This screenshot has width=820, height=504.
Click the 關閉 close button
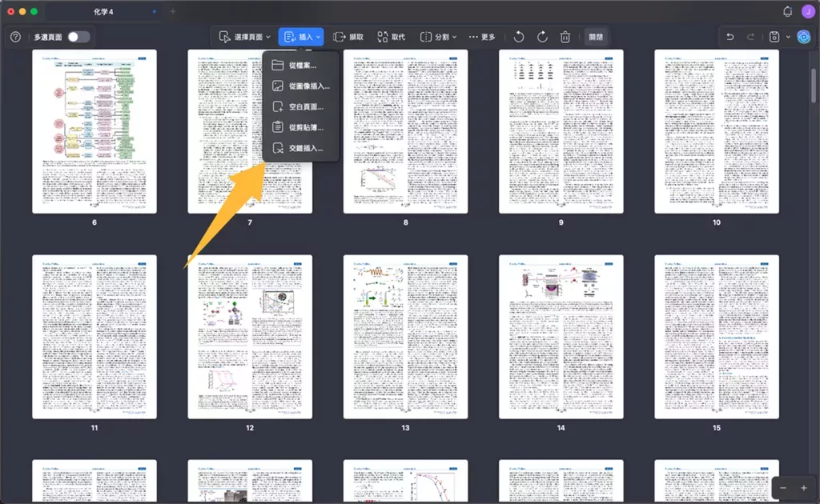coord(596,37)
